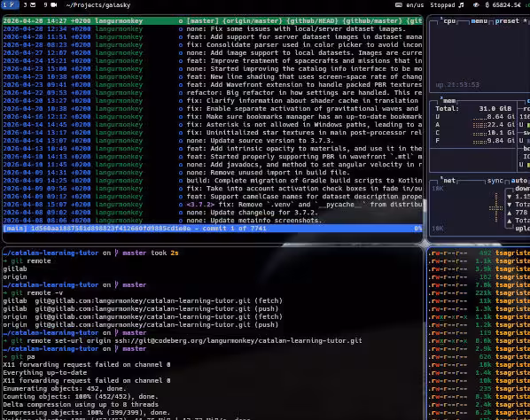Click the btop uptime 21:53:53 text

tap(457, 84)
